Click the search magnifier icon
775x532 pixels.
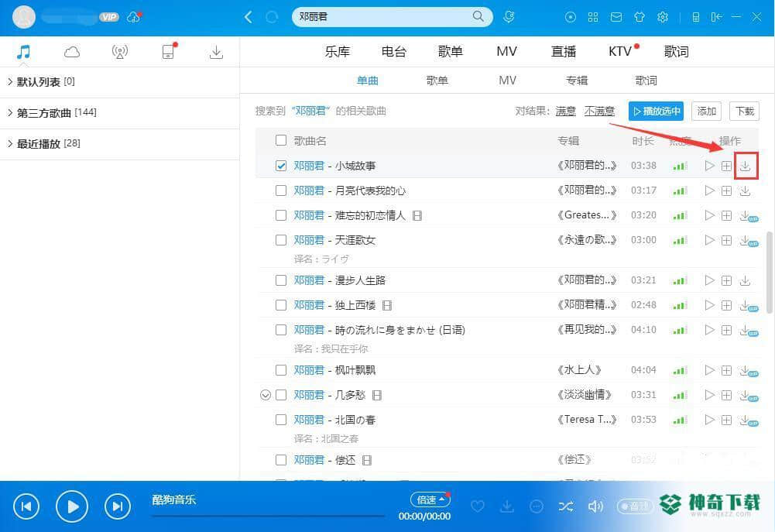(x=478, y=16)
